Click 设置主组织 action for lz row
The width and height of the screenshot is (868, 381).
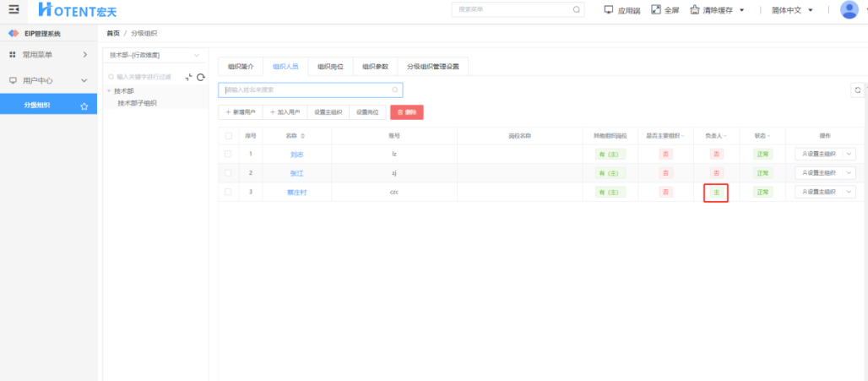[x=819, y=155]
